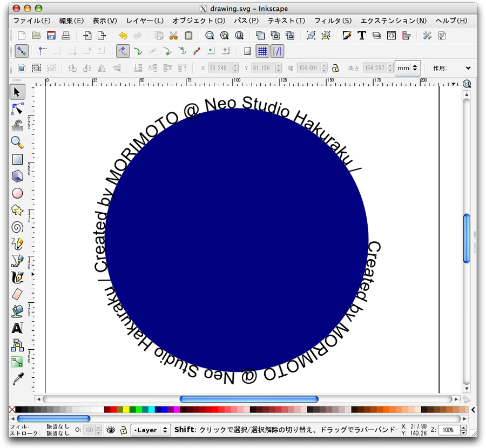Image resolution: width=486 pixels, height=448 pixels.
Task: Cut selection with the scissors icon
Action: click(173, 35)
